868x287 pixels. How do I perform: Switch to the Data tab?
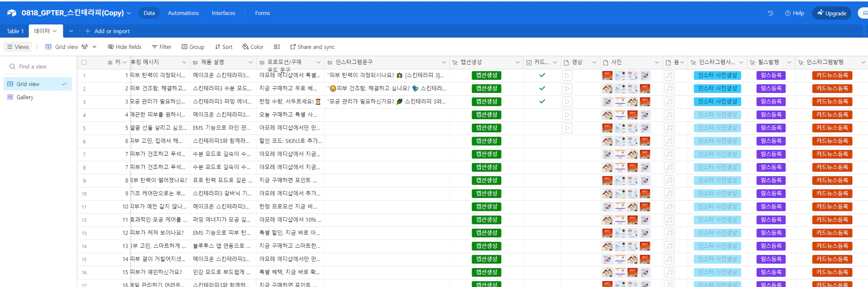(149, 13)
